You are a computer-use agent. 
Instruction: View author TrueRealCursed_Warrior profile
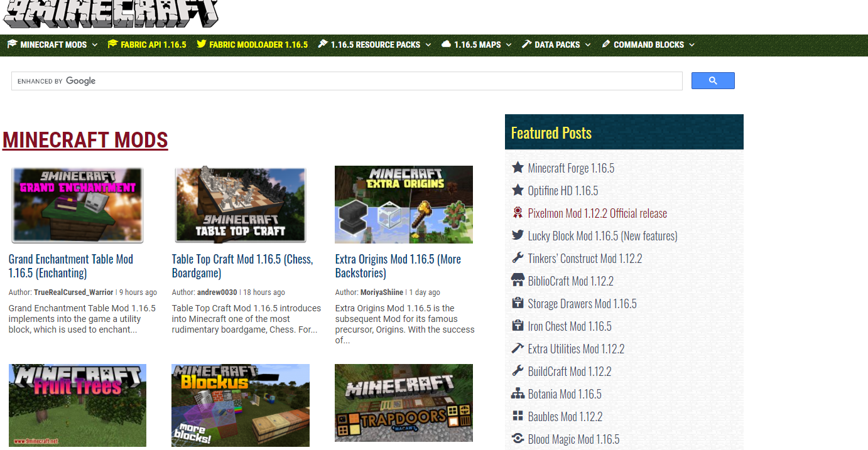[x=73, y=292]
